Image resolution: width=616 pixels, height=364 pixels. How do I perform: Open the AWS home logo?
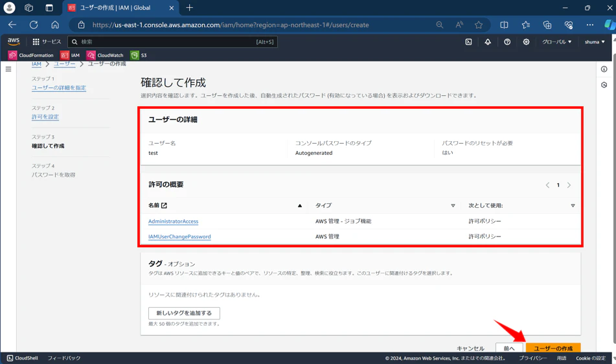[x=14, y=41]
